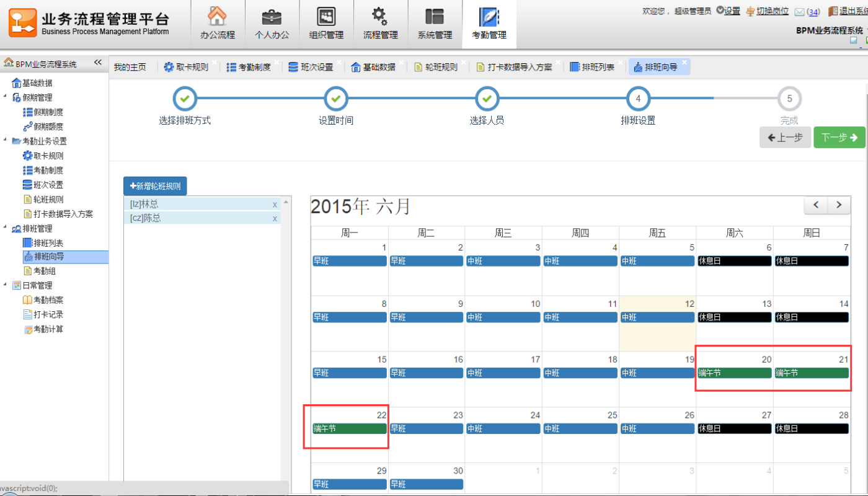Open 班次设置 in the sidebar tree
This screenshot has height=496, width=868.
click(48, 185)
